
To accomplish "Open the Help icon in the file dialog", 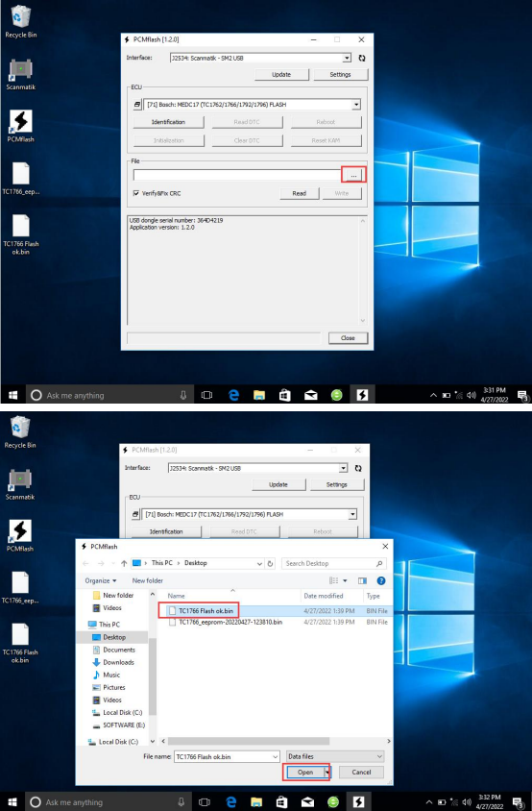I will click(381, 580).
